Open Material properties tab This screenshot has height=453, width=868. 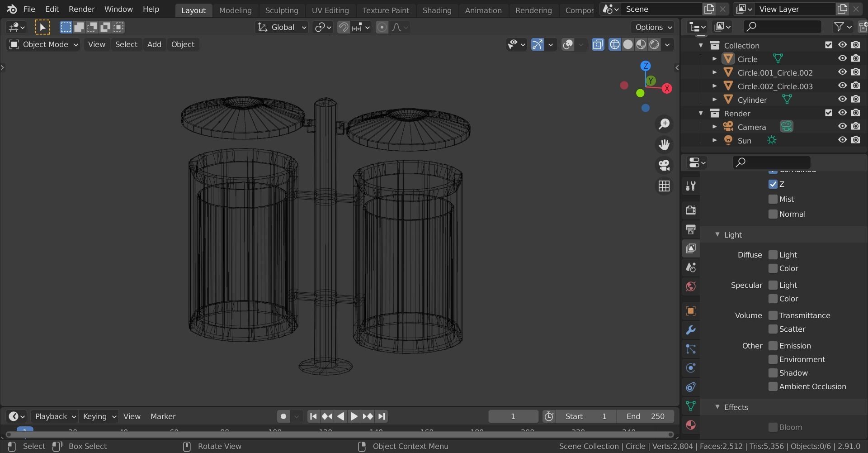[x=690, y=425]
